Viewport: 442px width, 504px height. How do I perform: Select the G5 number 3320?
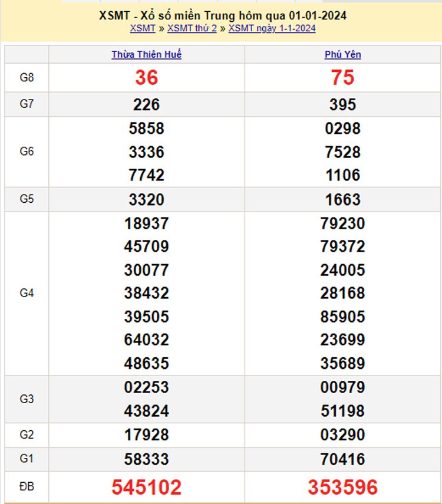pyautogui.click(x=147, y=199)
